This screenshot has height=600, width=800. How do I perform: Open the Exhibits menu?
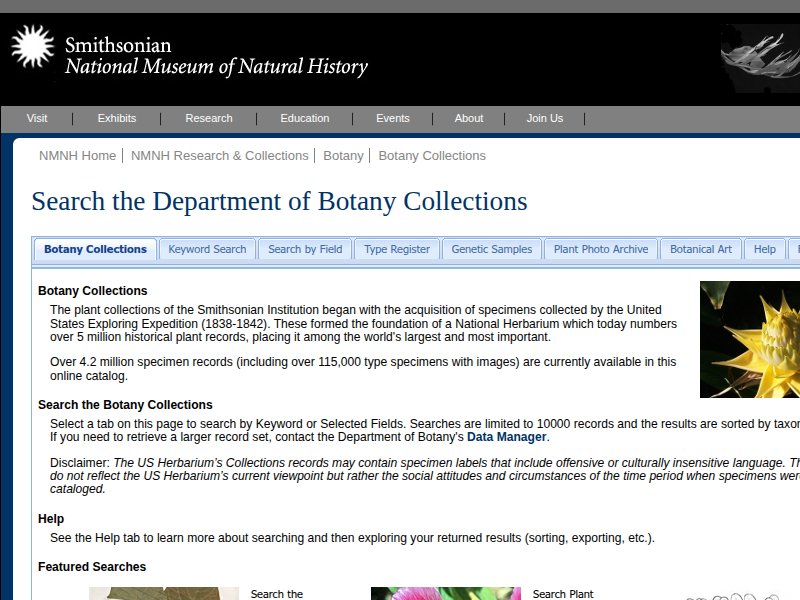[x=116, y=118]
